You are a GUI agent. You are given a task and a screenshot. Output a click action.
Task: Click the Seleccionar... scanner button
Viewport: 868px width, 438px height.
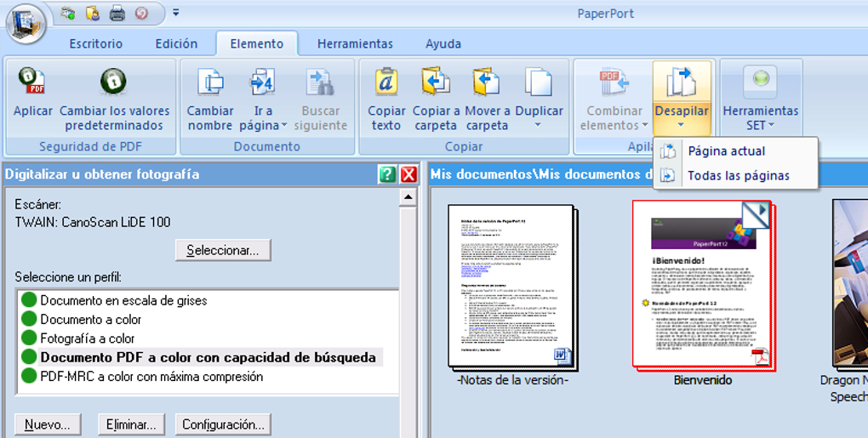click(223, 250)
